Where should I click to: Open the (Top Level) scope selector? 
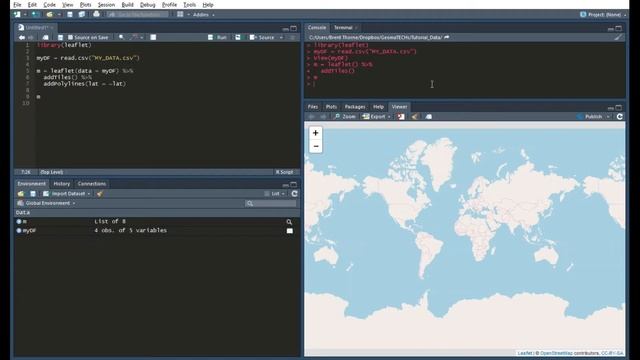[52, 172]
